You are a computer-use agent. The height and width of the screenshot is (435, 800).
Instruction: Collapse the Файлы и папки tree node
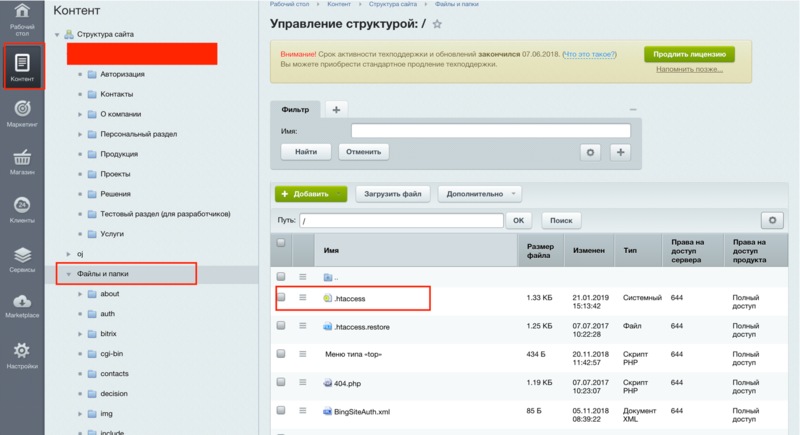coord(68,273)
